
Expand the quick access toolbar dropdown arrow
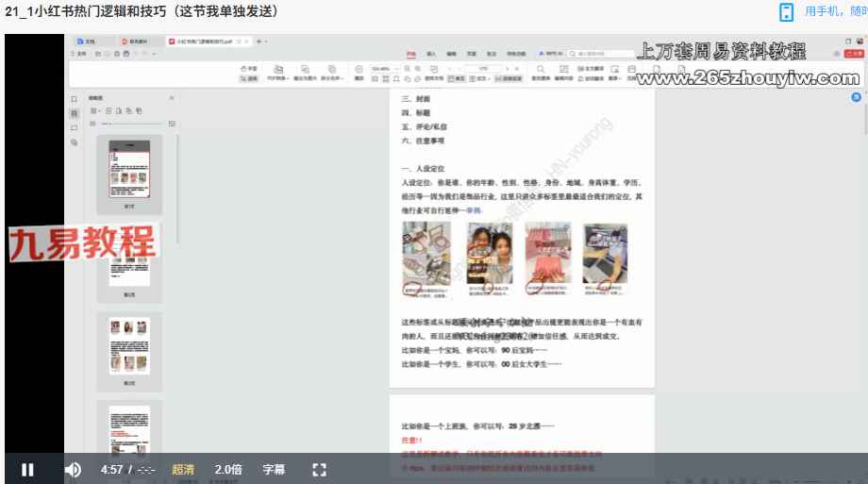click(154, 54)
